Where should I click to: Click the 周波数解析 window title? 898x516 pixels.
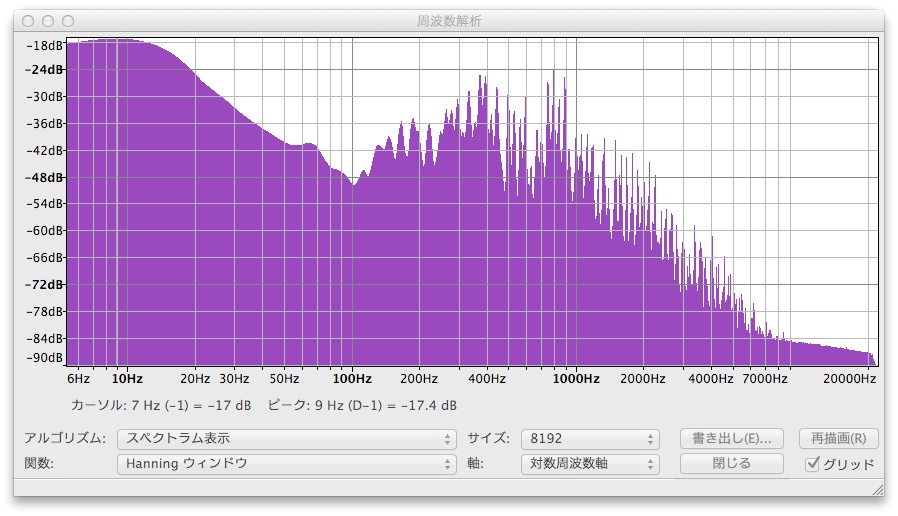coord(449,21)
